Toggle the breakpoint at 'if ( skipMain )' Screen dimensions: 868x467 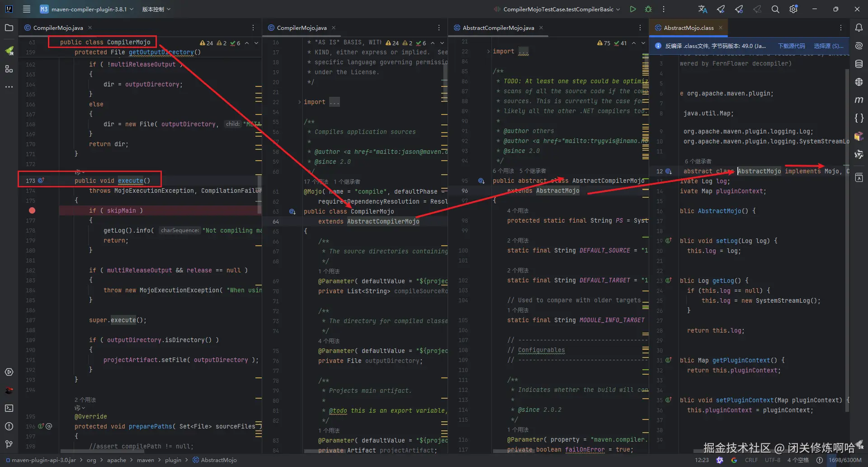point(32,210)
